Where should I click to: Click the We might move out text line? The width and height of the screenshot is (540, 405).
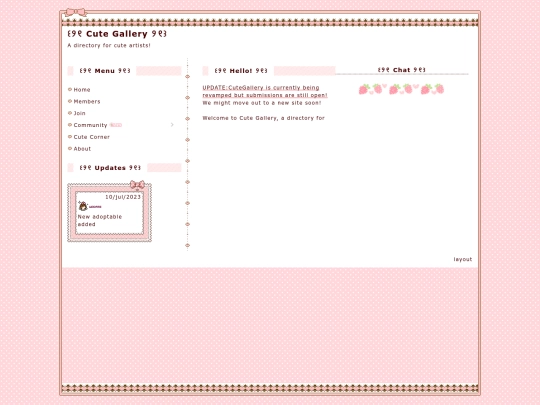click(262, 103)
